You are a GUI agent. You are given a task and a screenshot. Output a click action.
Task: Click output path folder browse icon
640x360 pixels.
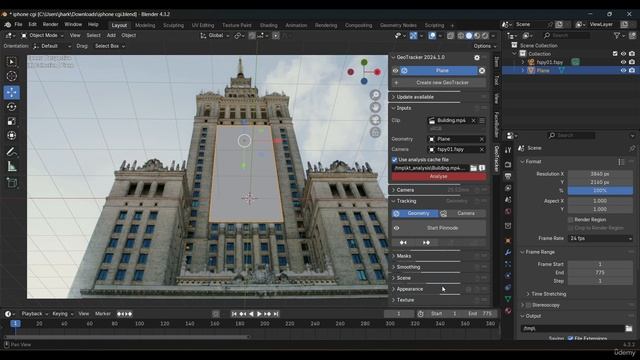click(629, 328)
